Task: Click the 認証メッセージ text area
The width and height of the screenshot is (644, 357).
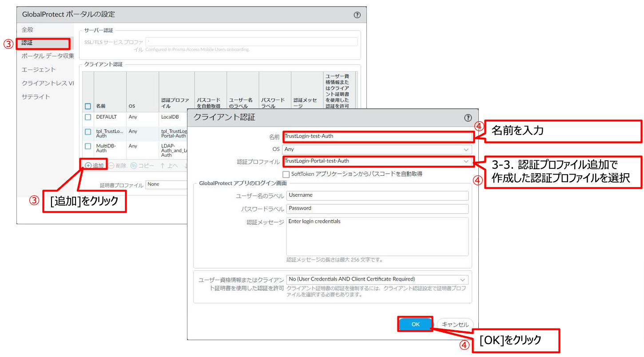Action: point(378,236)
